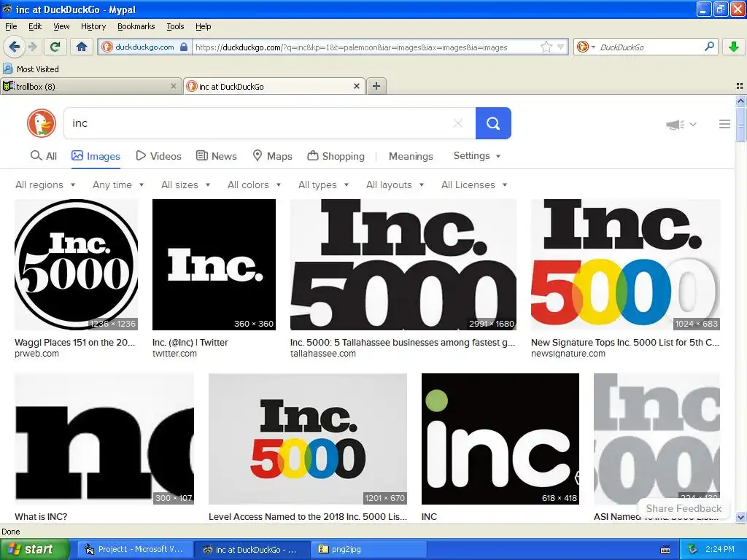Screen dimensions: 747x560
Task: Open the browser home page icon
Action: click(x=82, y=47)
